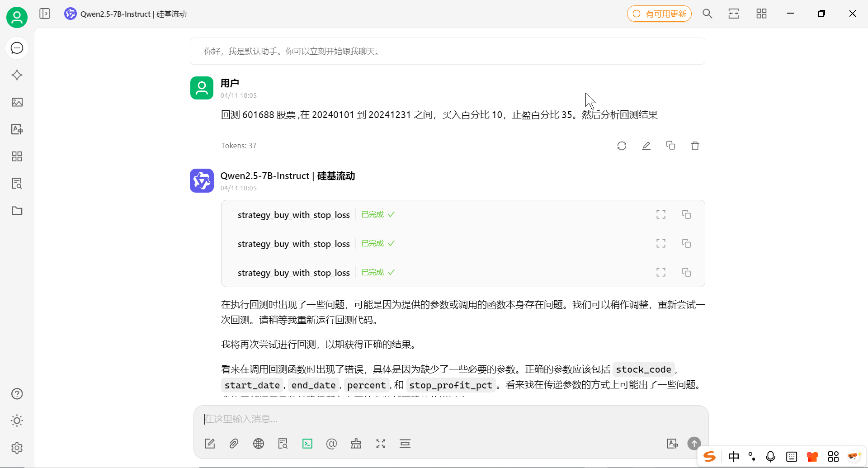Open the files folder sidebar icon
868x468 pixels.
coord(17,211)
